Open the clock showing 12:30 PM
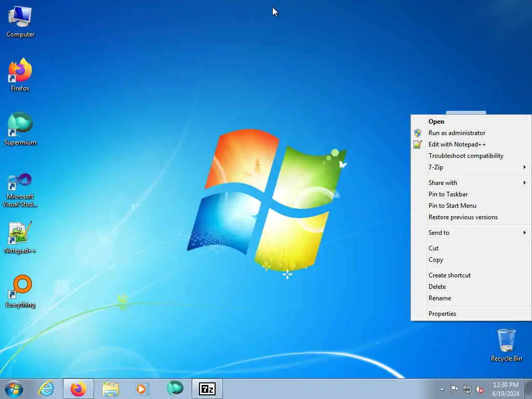 pyautogui.click(x=506, y=389)
